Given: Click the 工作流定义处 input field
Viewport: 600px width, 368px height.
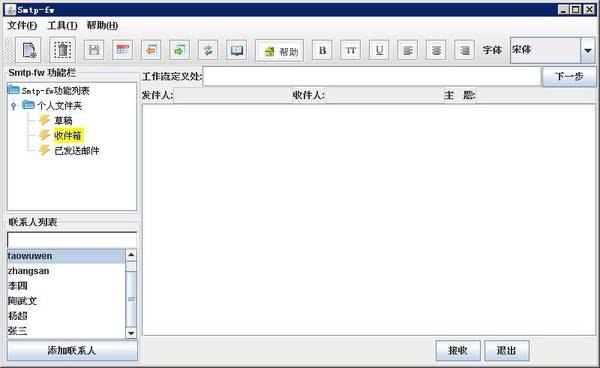Looking at the screenshot, I should 372,76.
